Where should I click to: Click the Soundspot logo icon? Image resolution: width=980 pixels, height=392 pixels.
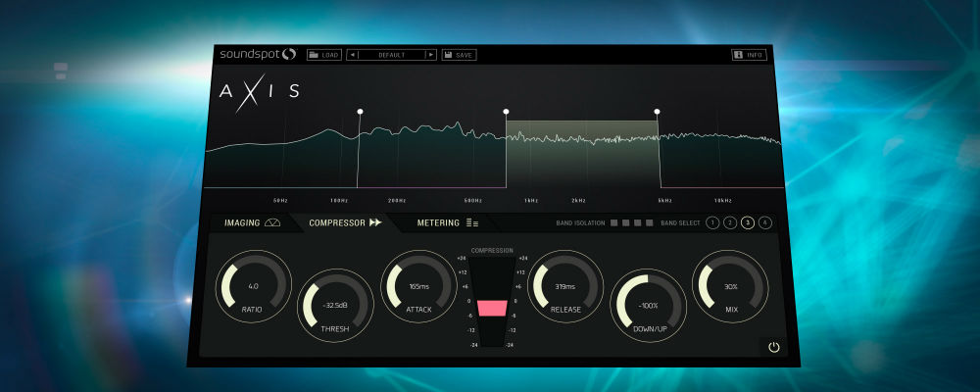[288, 55]
